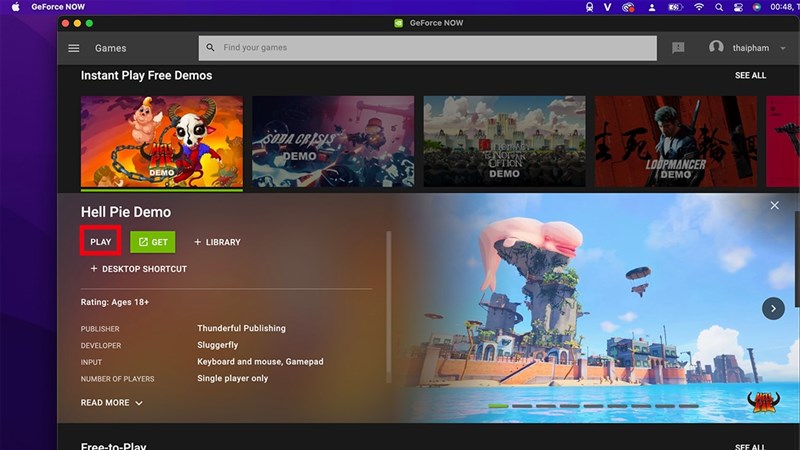Click the Sluggerfly developer text

click(x=218, y=345)
